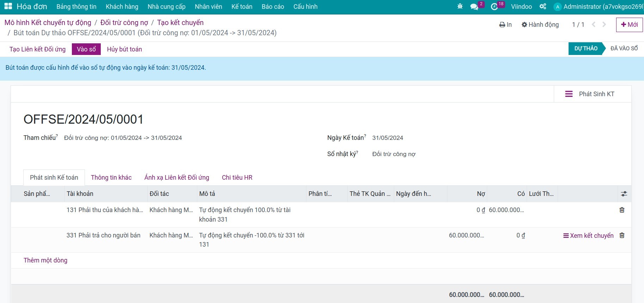The image size is (644, 303).
Task: Switch to Thông tin khác tab
Action: [x=111, y=178]
